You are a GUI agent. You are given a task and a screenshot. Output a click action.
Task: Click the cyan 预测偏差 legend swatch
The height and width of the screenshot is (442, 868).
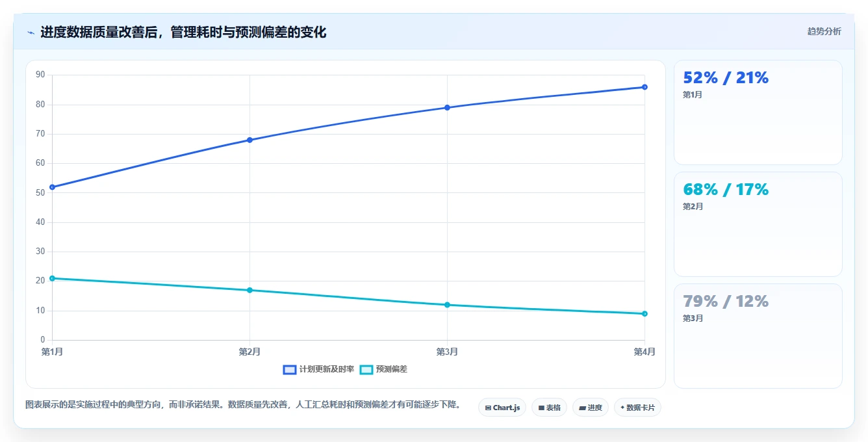pyautogui.click(x=366, y=370)
